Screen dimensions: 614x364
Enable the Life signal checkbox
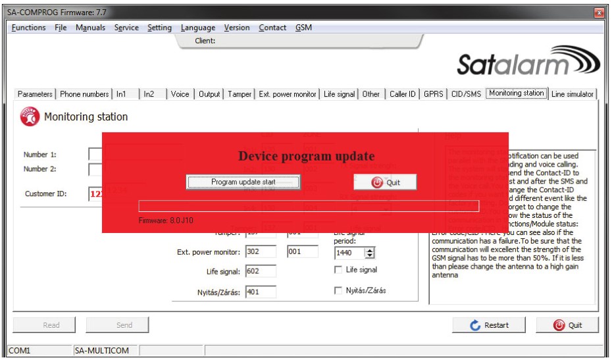click(x=338, y=270)
